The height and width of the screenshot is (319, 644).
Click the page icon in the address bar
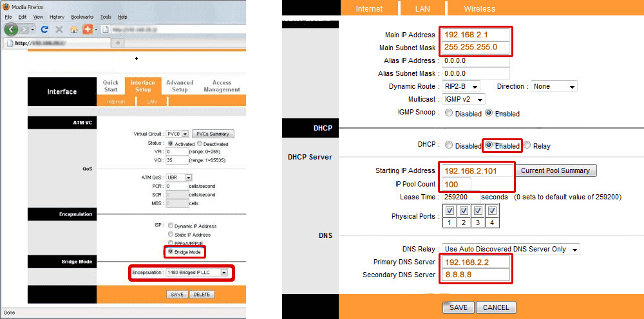(106, 30)
